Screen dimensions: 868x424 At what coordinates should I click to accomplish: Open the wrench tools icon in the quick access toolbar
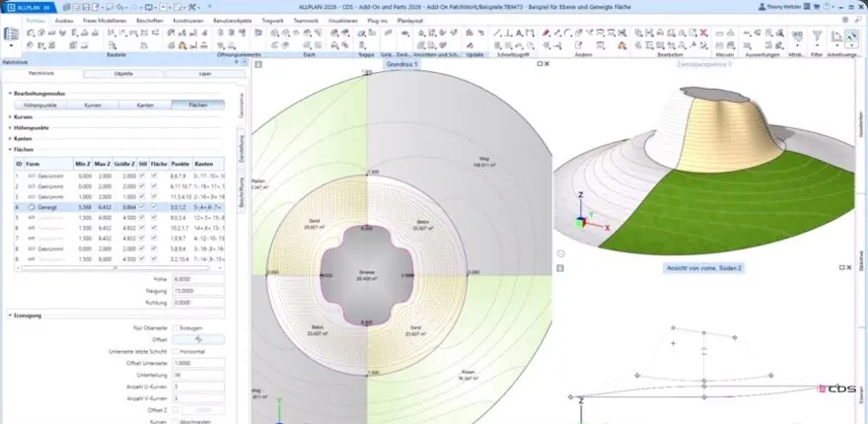[193, 7]
